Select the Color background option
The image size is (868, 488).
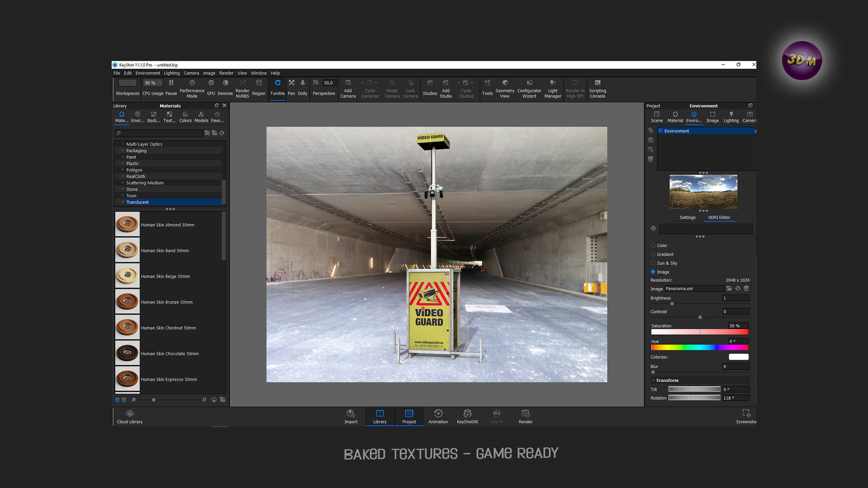[653, 245]
